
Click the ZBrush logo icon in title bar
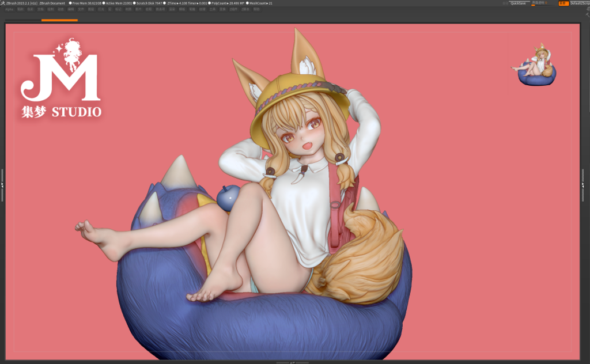(3, 3)
